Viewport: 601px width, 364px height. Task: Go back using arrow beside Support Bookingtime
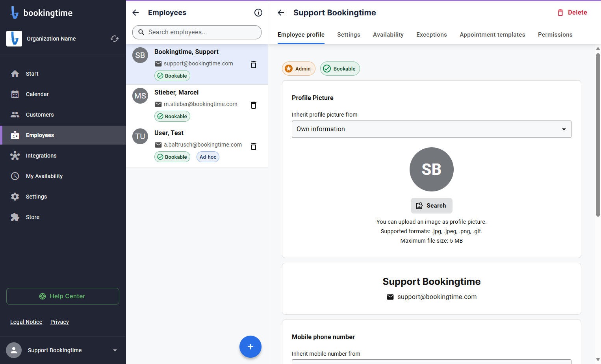pyautogui.click(x=281, y=13)
